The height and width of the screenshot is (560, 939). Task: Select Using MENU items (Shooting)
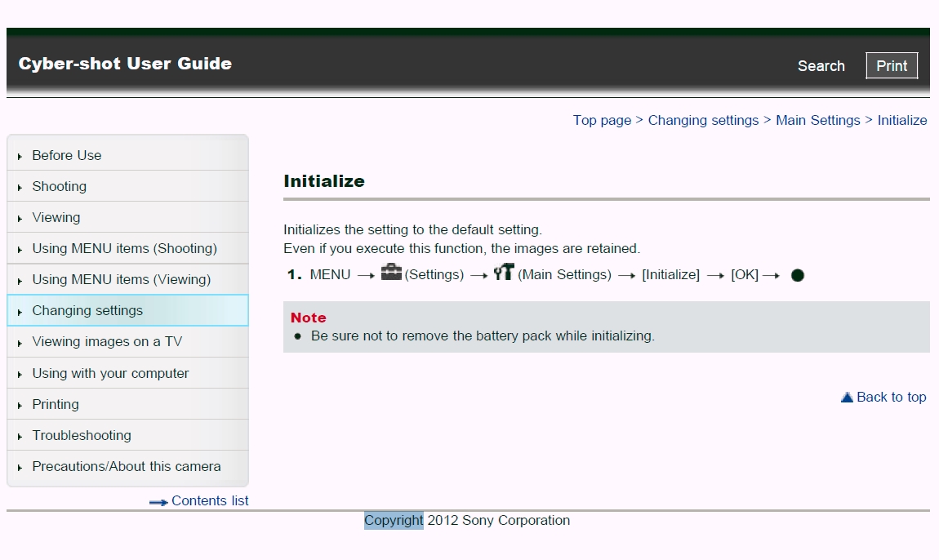pos(124,248)
